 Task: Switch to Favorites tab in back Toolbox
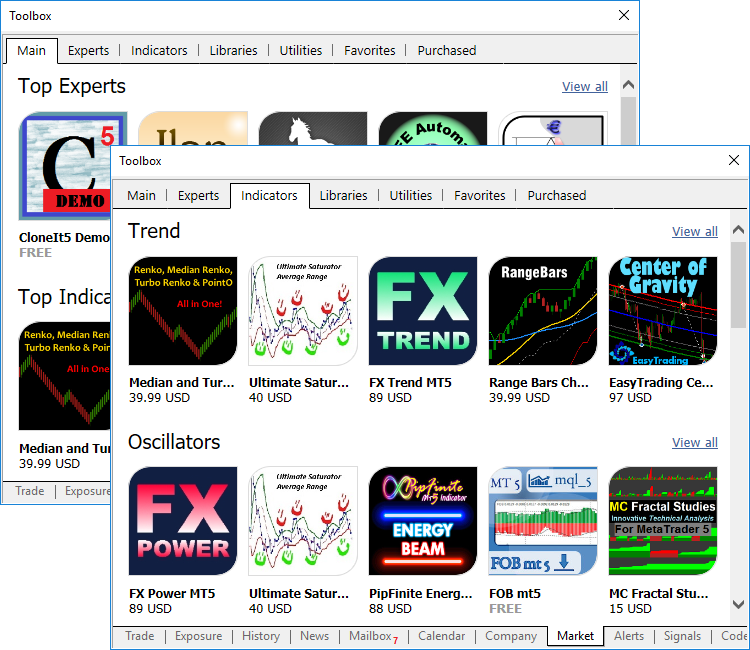pos(369,51)
